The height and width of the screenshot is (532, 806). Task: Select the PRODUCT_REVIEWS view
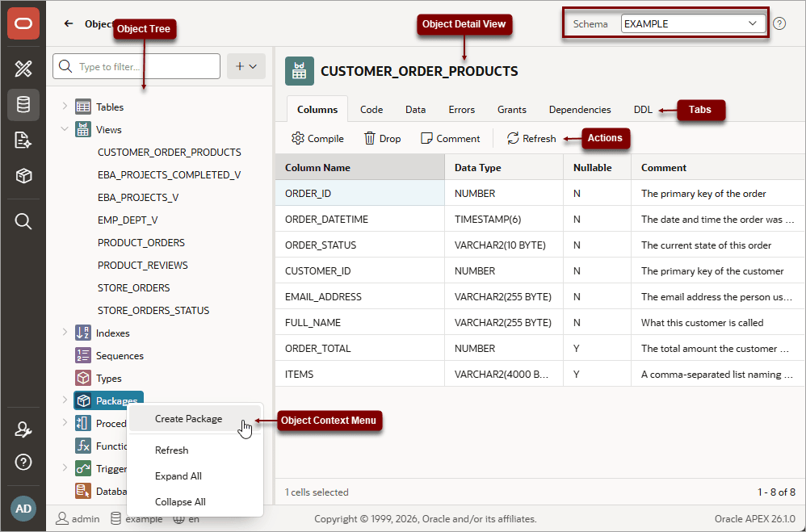[143, 266]
